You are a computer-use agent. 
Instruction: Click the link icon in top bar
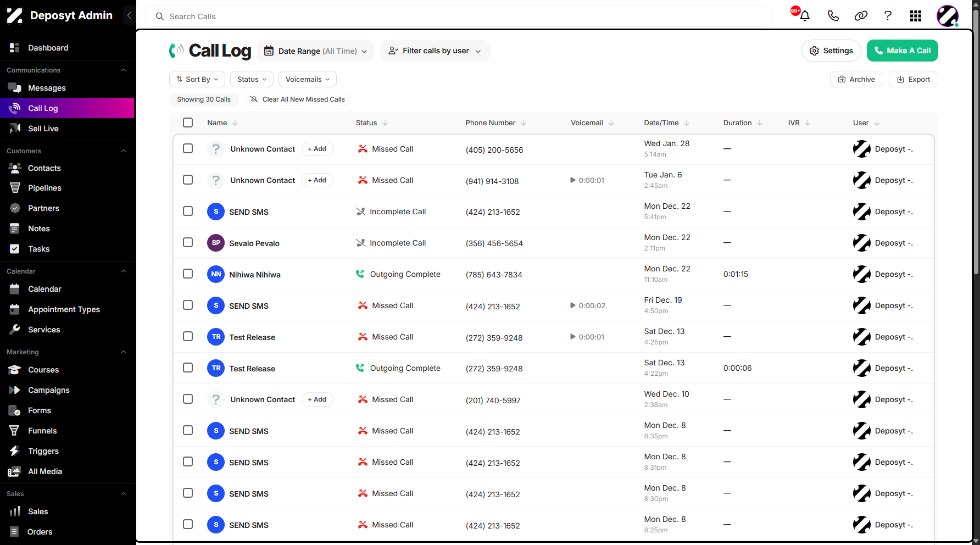[861, 16]
